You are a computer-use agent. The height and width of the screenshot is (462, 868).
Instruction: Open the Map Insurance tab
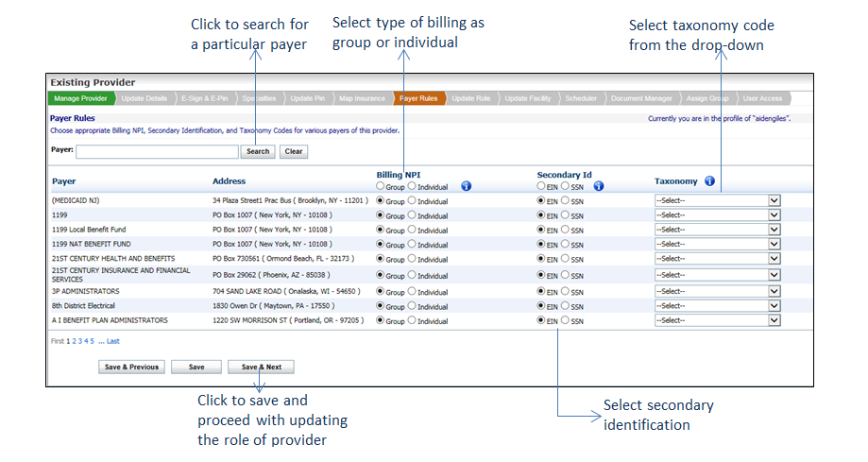click(363, 98)
